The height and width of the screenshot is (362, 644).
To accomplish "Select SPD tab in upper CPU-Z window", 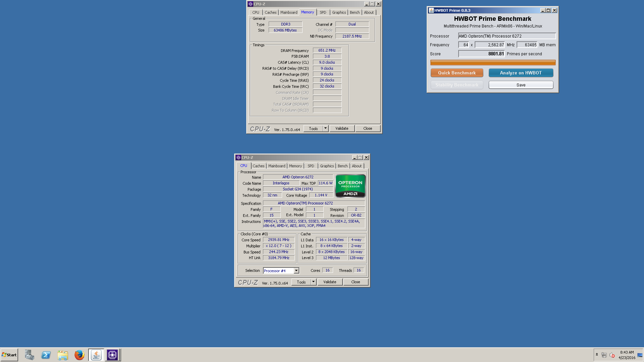I will 323,12.
